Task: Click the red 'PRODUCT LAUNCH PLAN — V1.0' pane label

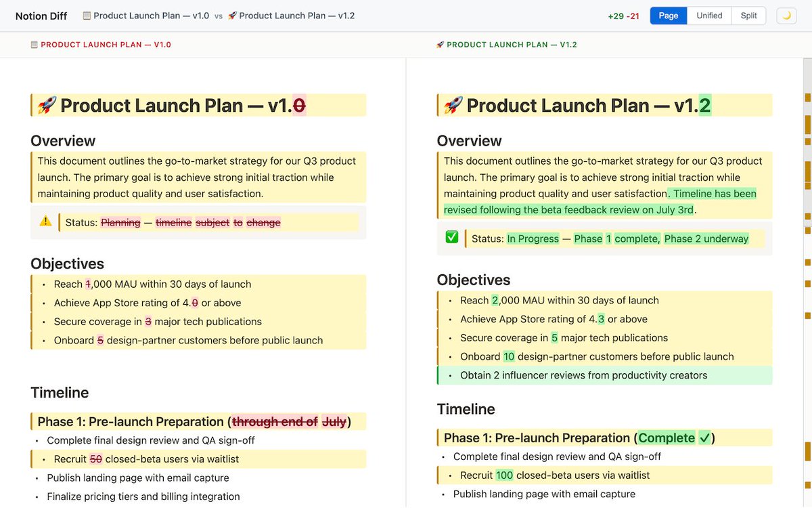Action: (106, 45)
